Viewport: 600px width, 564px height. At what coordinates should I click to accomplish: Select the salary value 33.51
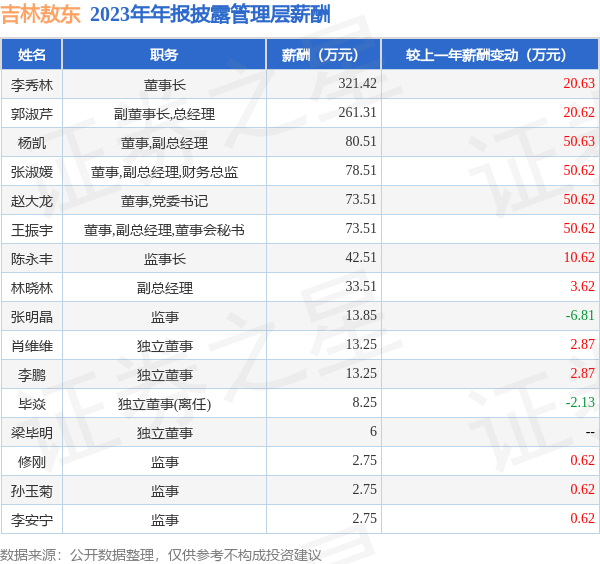click(x=361, y=287)
